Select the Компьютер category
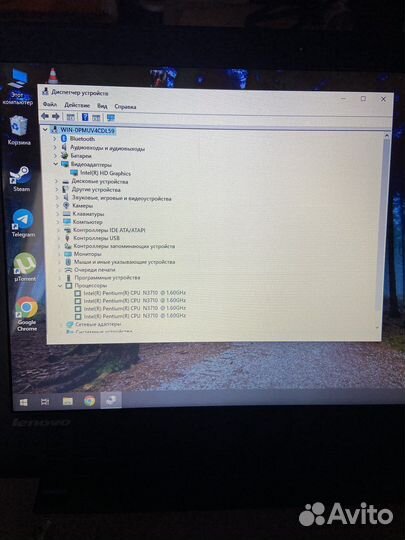This screenshot has width=405, height=540. point(88,222)
